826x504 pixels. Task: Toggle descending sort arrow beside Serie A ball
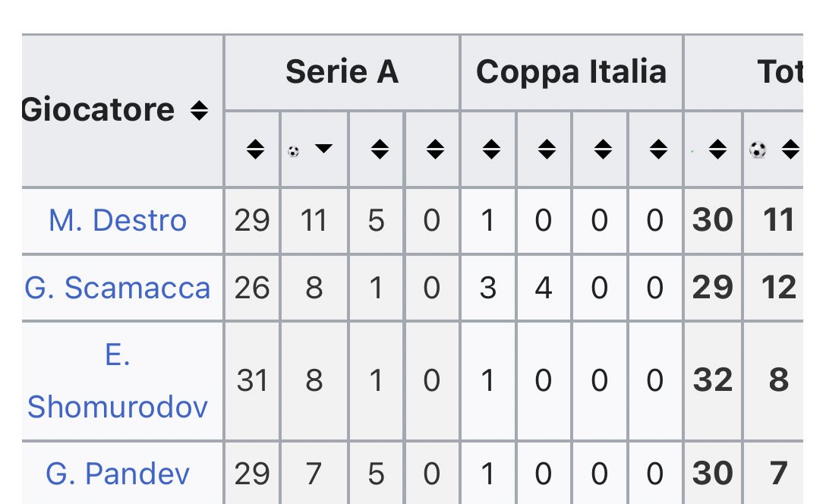(x=323, y=149)
